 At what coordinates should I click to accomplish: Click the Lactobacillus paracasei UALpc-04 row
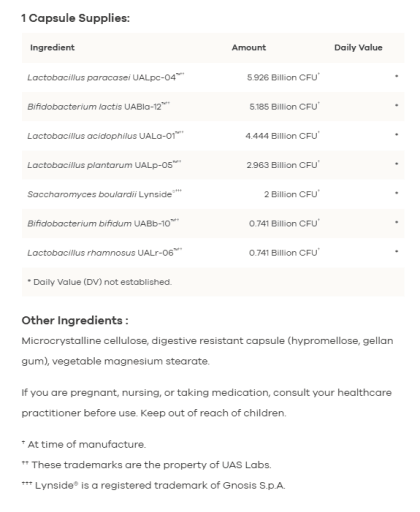point(213,77)
